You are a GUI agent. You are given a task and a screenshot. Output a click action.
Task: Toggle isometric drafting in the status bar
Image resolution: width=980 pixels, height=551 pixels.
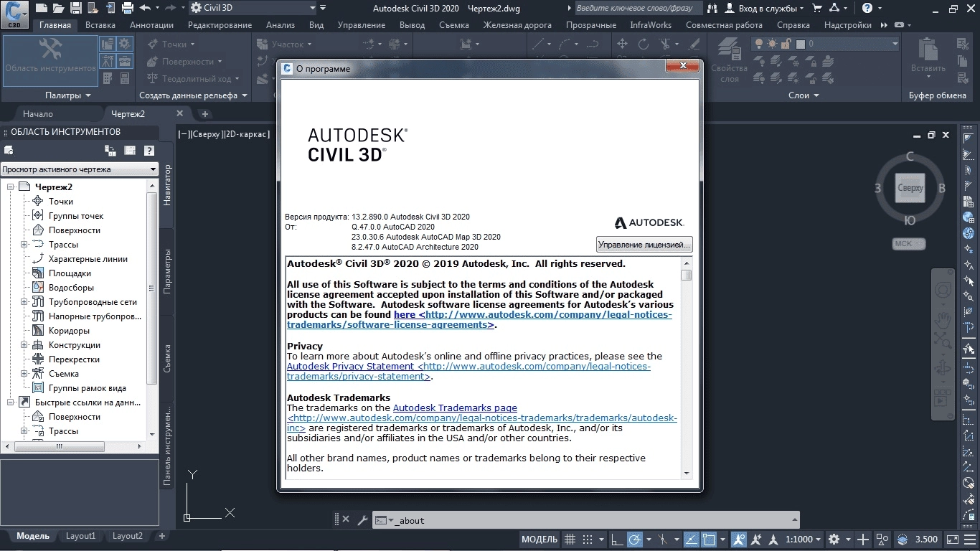[663, 539]
